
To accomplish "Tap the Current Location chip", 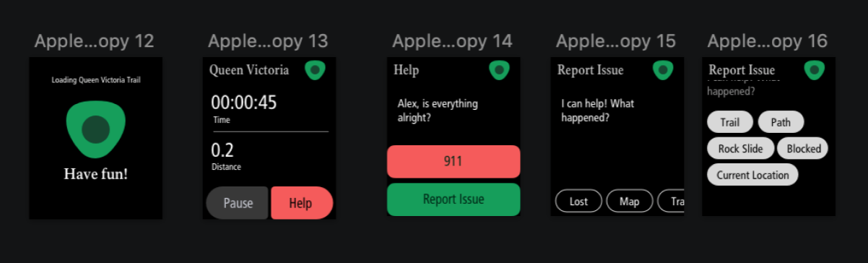I will (x=752, y=175).
